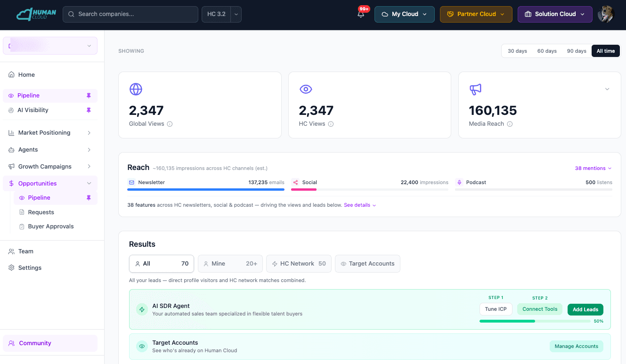Switch to the Mine leads tab
The width and height of the screenshot is (626, 364).
pyautogui.click(x=230, y=264)
